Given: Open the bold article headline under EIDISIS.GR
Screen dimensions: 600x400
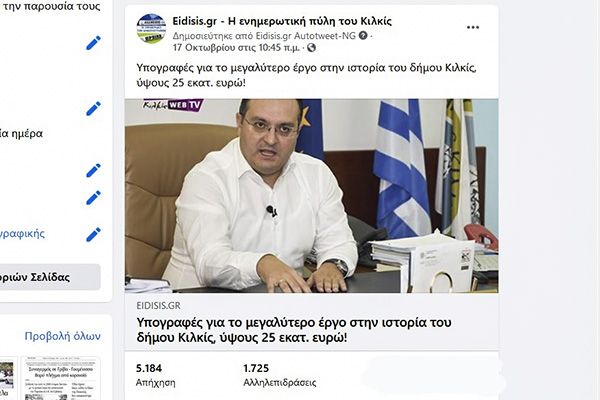Looking at the screenshot, I should pyautogui.click(x=294, y=330).
